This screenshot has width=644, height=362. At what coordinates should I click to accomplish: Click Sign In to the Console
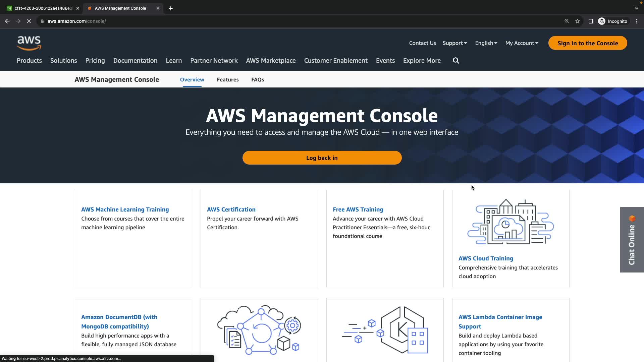(588, 43)
